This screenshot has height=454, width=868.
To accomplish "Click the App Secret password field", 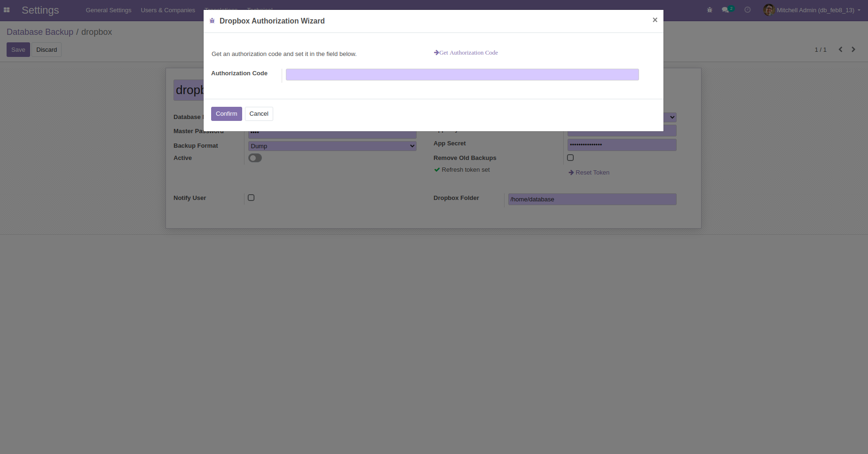I will coord(622,144).
